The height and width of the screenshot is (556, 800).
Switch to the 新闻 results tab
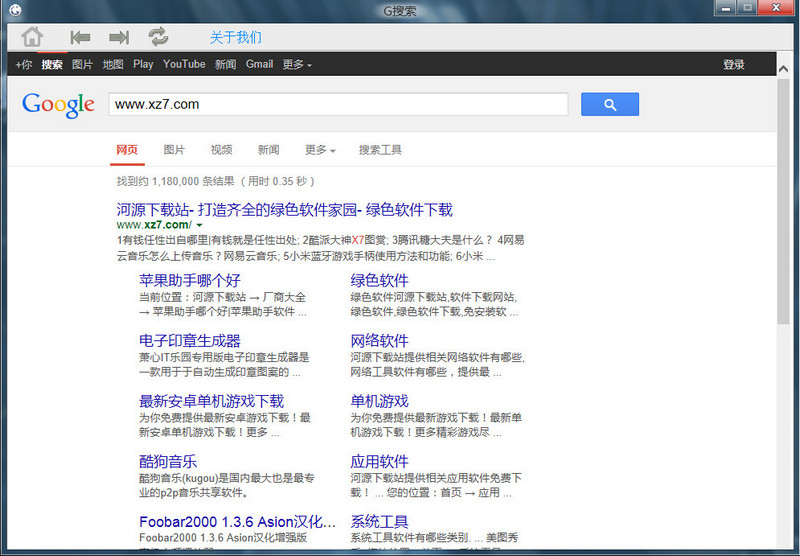tap(268, 149)
